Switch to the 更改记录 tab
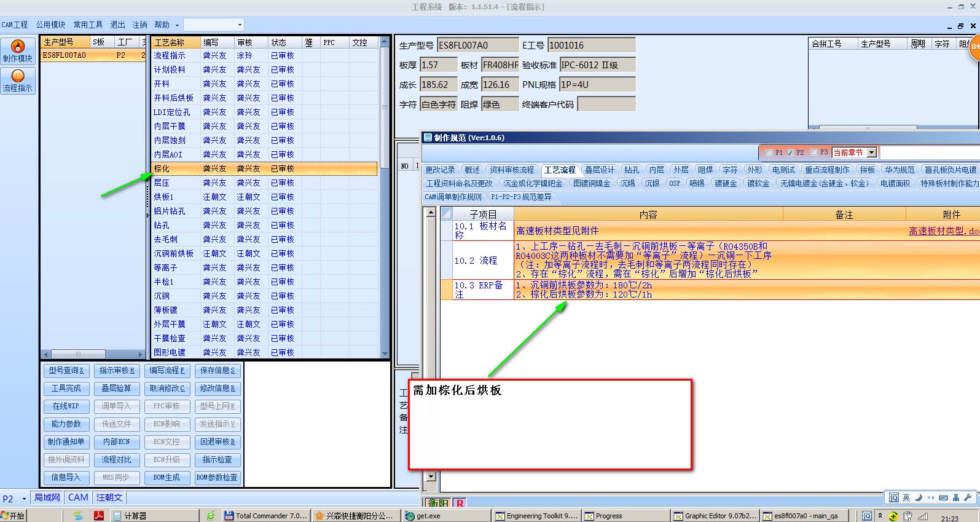The width and height of the screenshot is (980, 522). click(x=441, y=170)
